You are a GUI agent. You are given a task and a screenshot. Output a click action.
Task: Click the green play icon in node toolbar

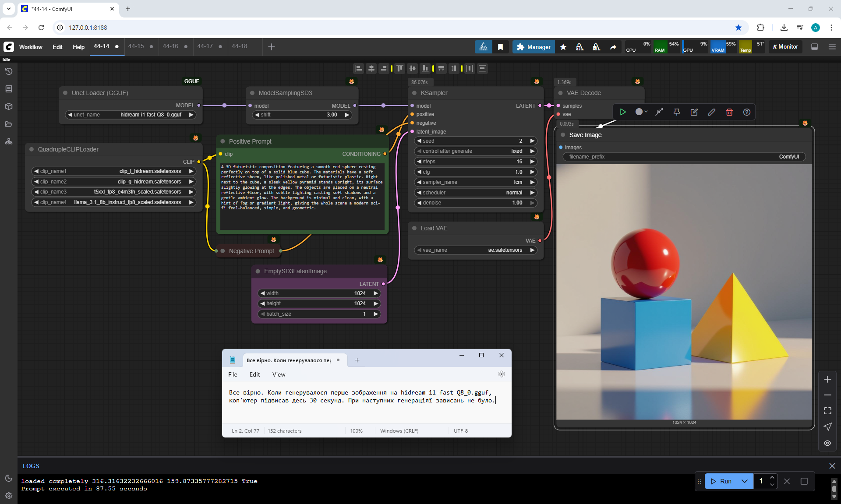click(x=623, y=112)
